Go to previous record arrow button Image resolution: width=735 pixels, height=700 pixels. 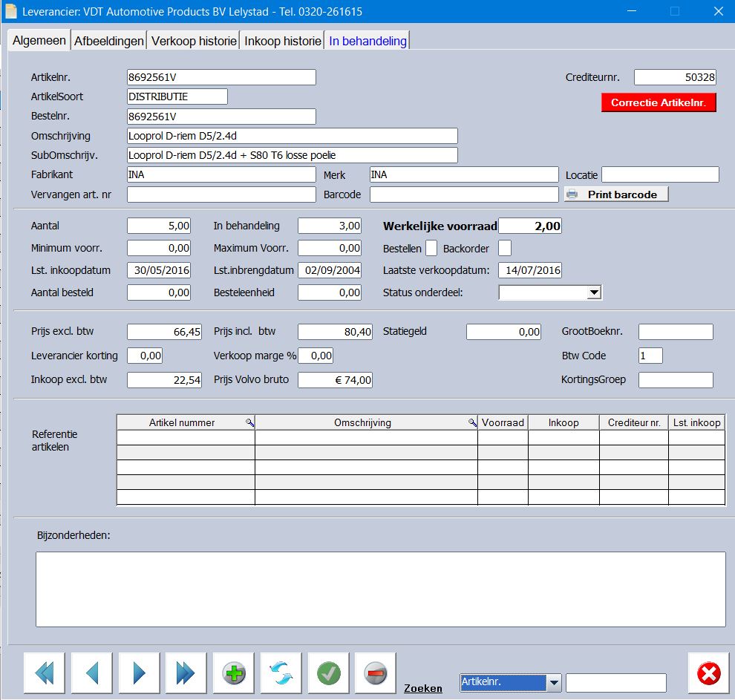coord(92,673)
